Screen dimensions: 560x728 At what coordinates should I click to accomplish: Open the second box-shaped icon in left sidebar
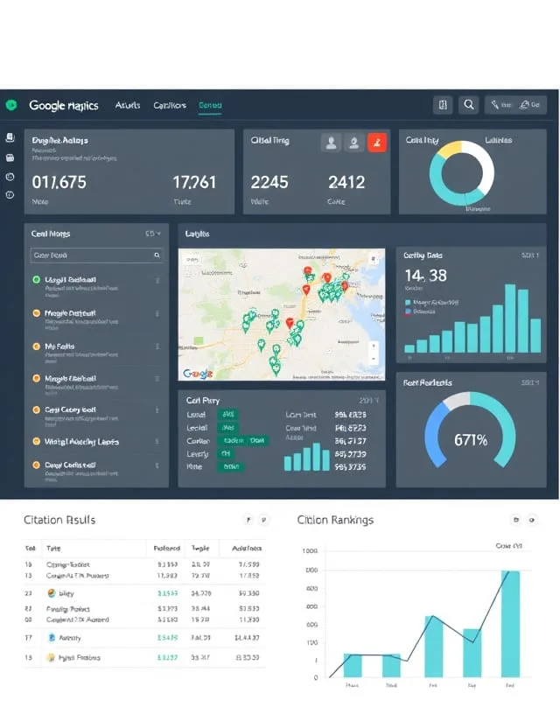pos(10,157)
